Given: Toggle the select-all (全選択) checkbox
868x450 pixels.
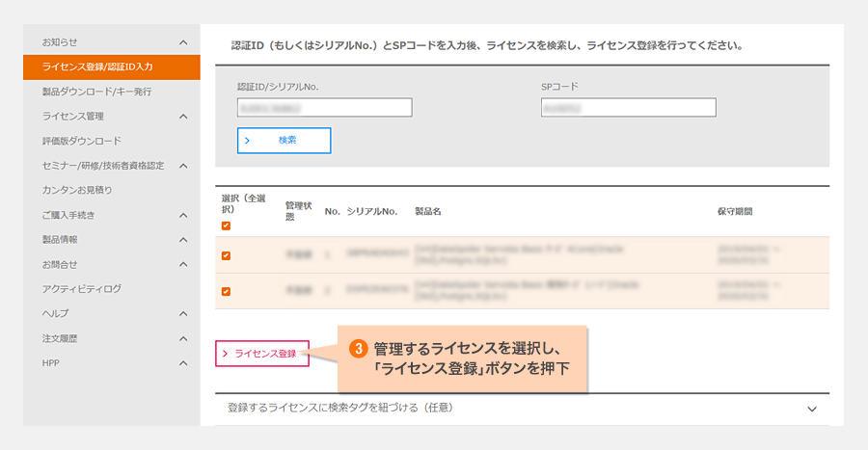Looking at the screenshot, I should pyautogui.click(x=226, y=225).
